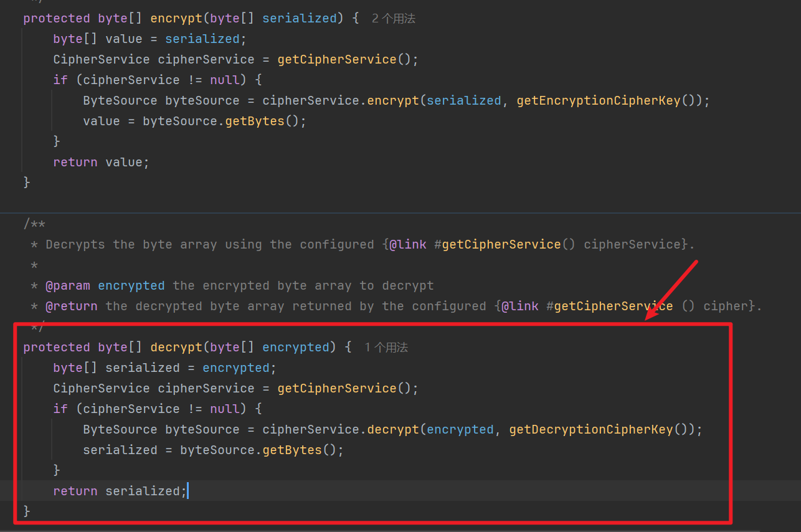Screen dimensions: 801x532
Task: Click the serialized parameter in the encrypt signature
Action: click(299, 19)
